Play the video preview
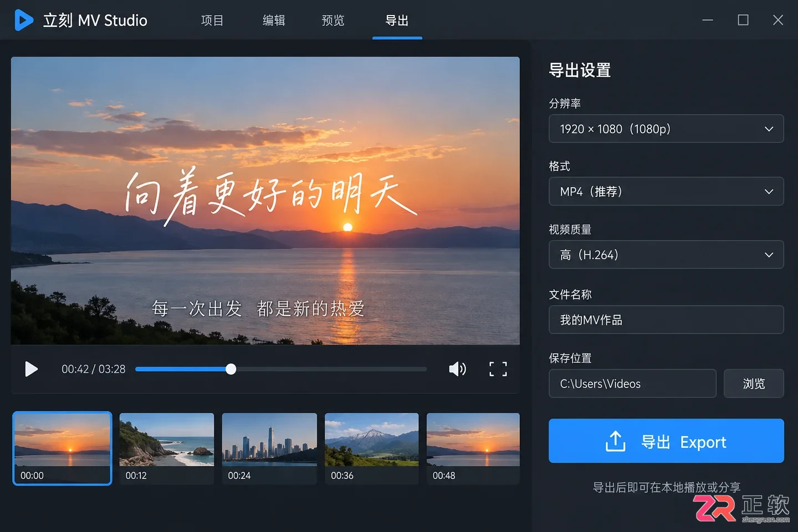798x532 pixels. point(31,369)
